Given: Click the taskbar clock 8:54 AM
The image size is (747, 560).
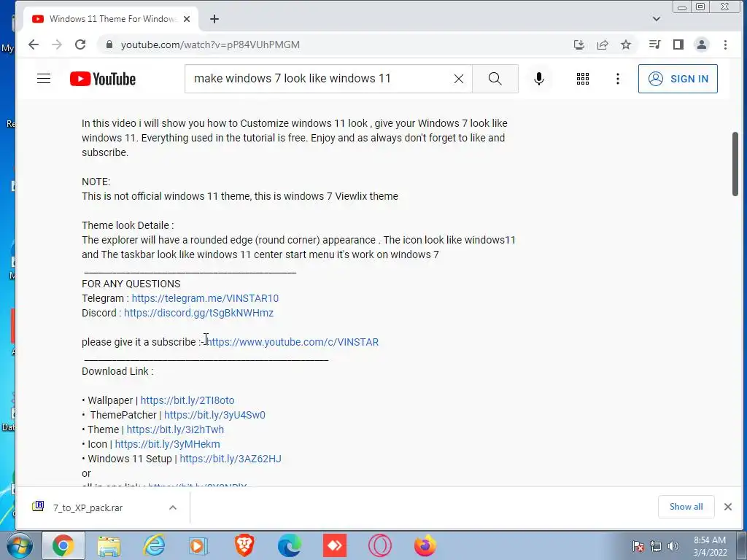Looking at the screenshot, I should pos(710,546).
